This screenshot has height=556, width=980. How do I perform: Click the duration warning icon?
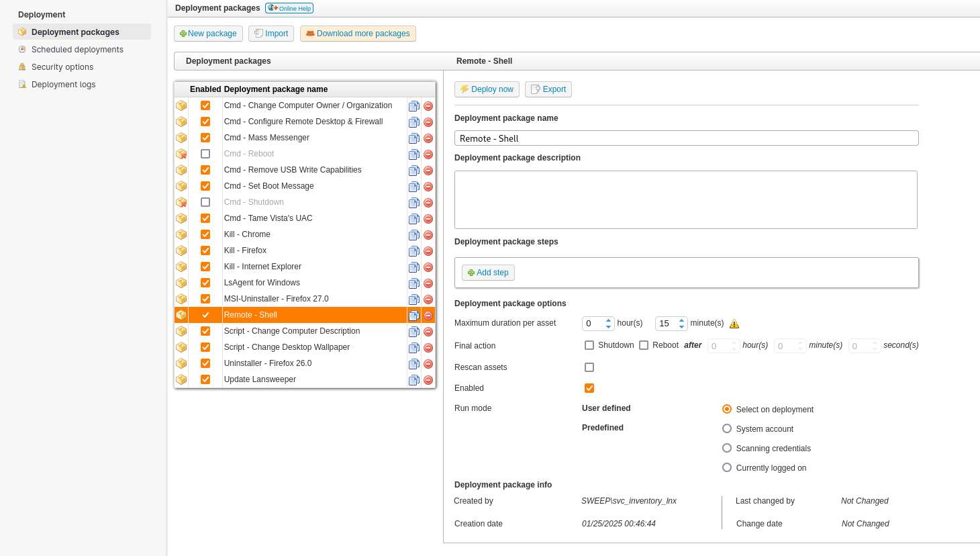(x=734, y=324)
